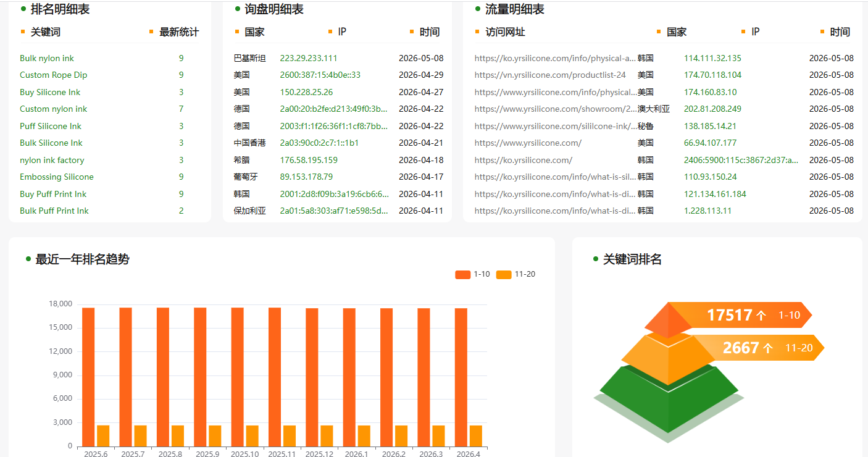The height and width of the screenshot is (457, 868).
Task: Select IP 2a03:90c0:2c7:1::1b1 中国香港
Action: coord(319,143)
